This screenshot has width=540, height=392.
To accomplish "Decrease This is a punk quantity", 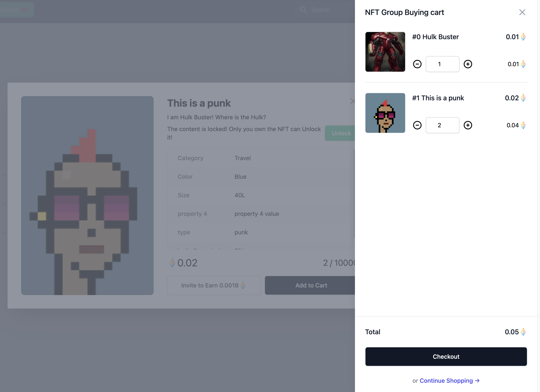I will 417,125.
